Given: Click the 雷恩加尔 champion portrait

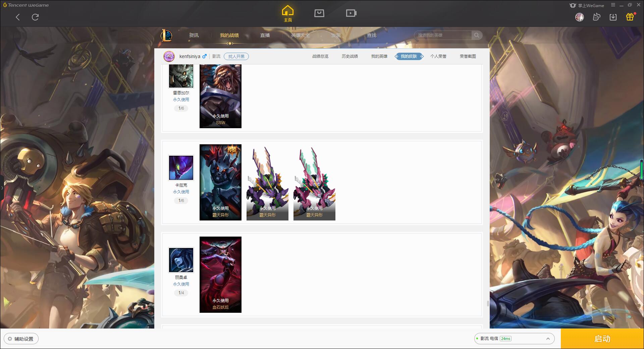Looking at the screenshot, I should (x=181, y=76).
